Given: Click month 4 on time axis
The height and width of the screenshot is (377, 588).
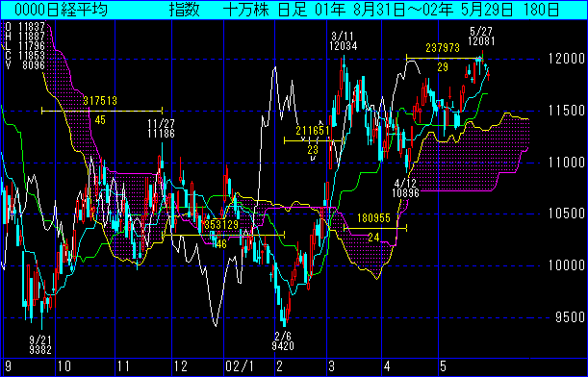Looking at the screenshot, I should pyautogui.click(x=388, y=365).
